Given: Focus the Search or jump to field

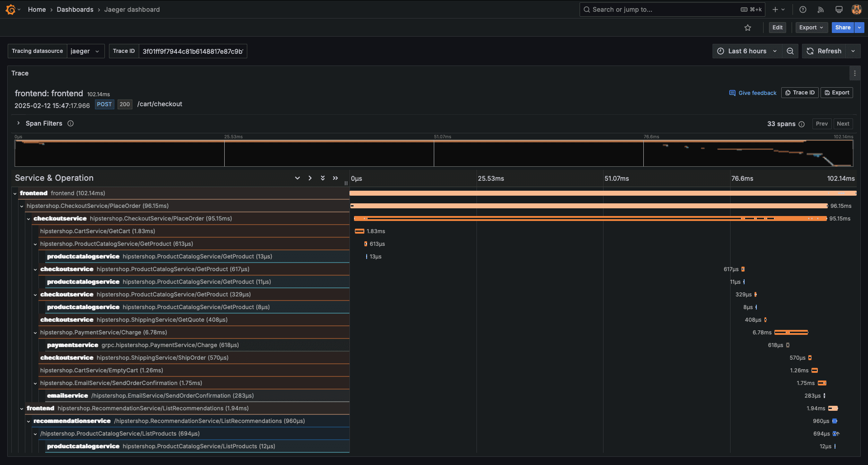Looking at the screenshot, I should (672, 9).
